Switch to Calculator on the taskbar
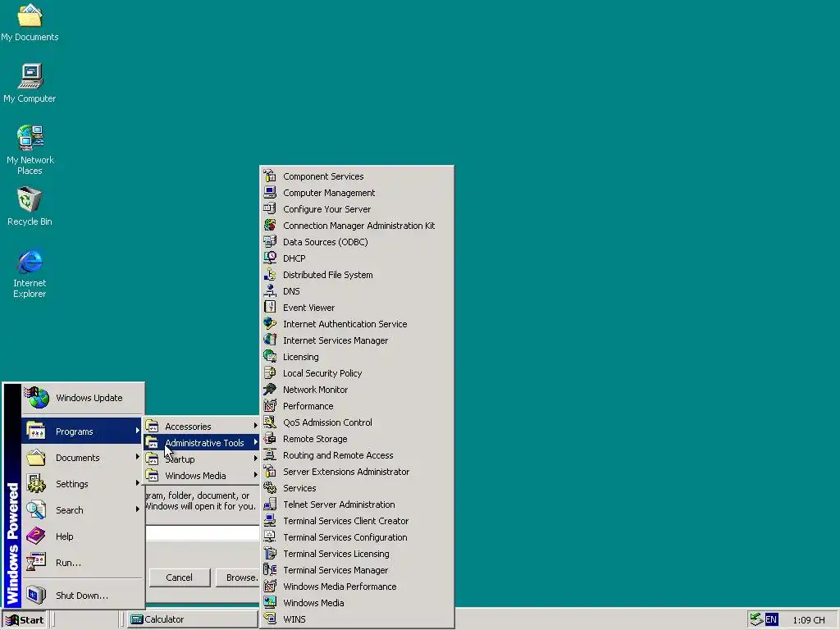 click(x=192, y=620)
